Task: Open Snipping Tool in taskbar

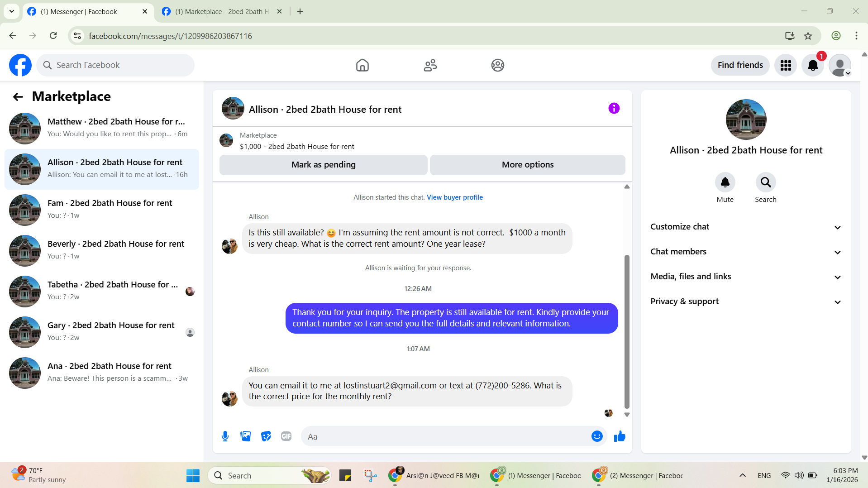Action: click(370, 475)
